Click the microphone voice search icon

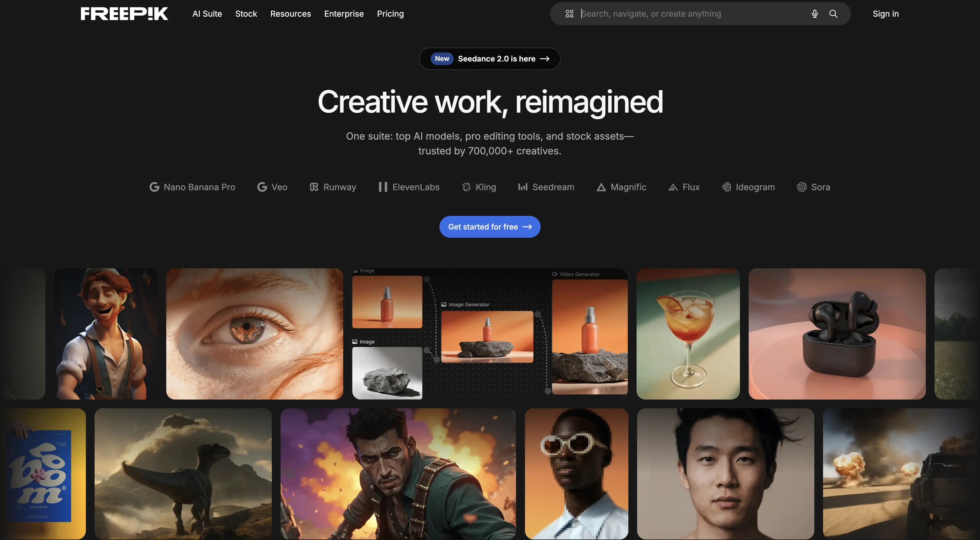[815, 14]
